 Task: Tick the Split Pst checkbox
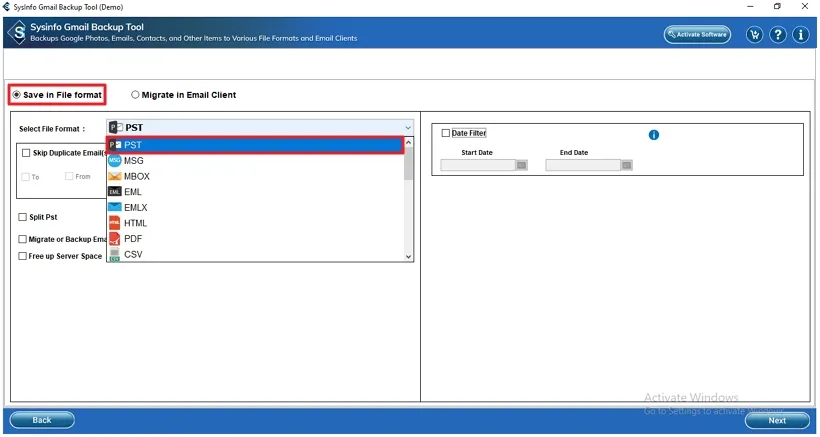click(x=23, y=217)
